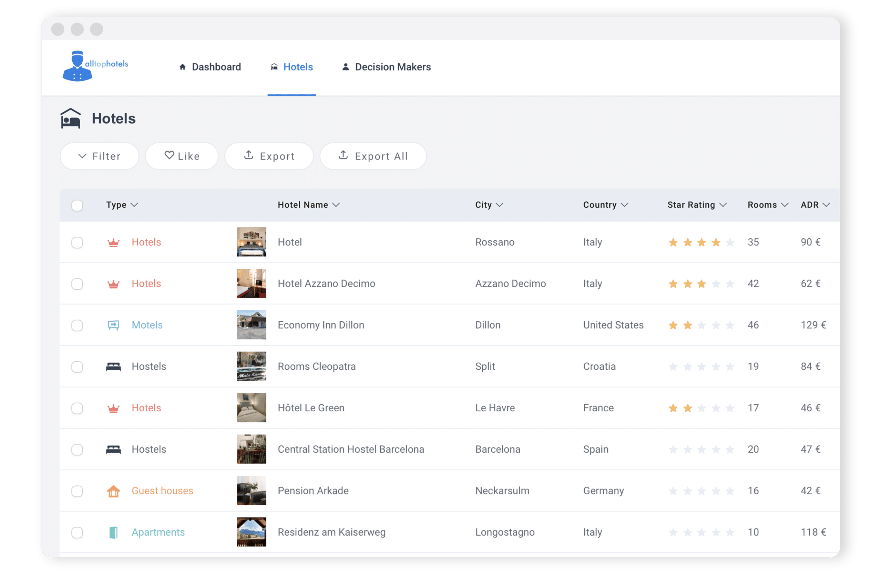Viewport: 882px width, 588px height.
Task: Click the ADR value 129 €
Action: (813, 325)
